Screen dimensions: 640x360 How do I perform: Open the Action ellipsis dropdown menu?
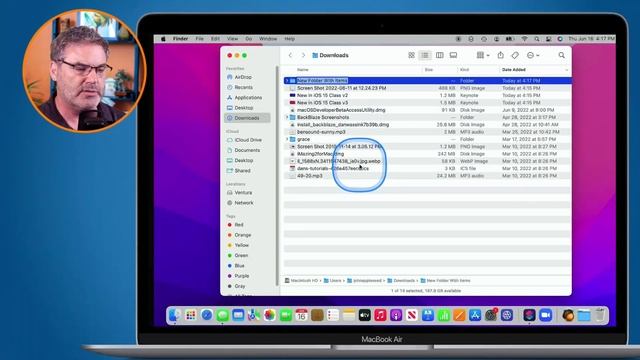(533, 55)
